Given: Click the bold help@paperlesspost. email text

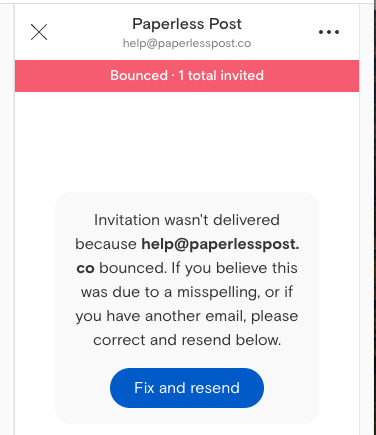Looking at the screenshot, I should point(220,244).
